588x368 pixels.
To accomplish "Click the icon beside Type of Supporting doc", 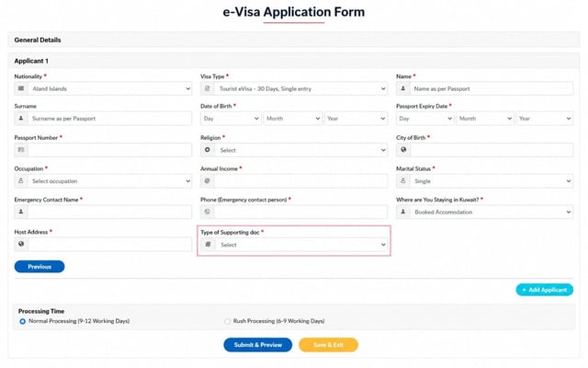I will point(209,245).
